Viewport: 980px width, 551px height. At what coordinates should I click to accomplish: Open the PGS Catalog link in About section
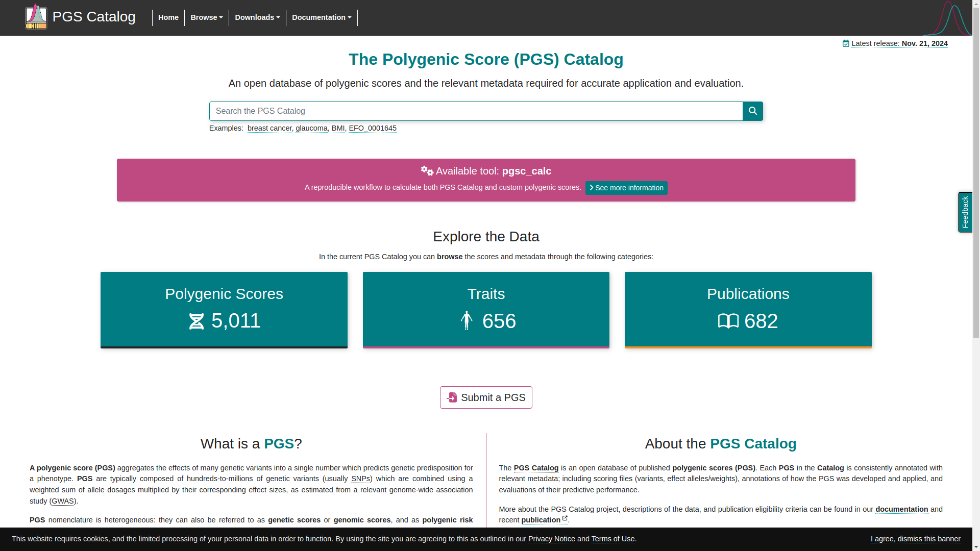tap(536, 468)
